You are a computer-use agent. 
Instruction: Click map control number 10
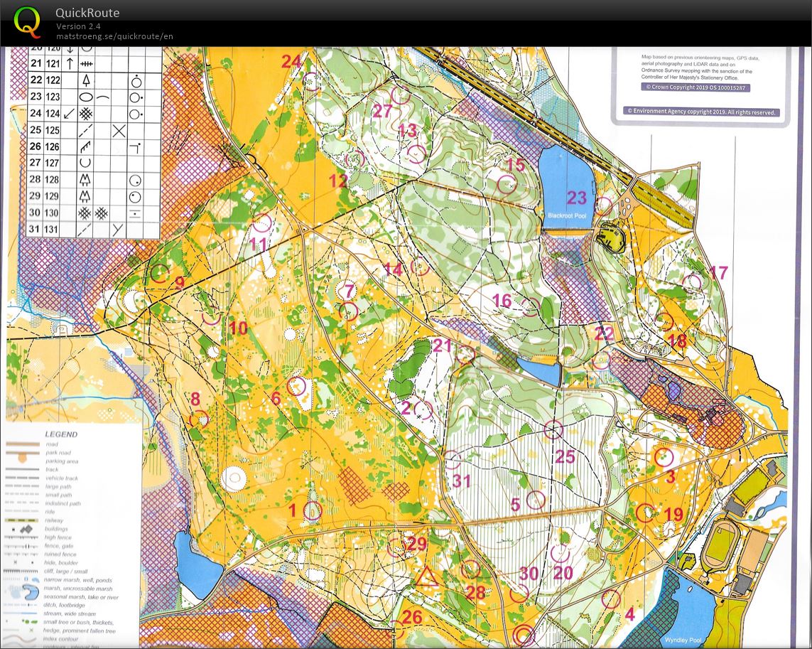click(x=238, y=328)
